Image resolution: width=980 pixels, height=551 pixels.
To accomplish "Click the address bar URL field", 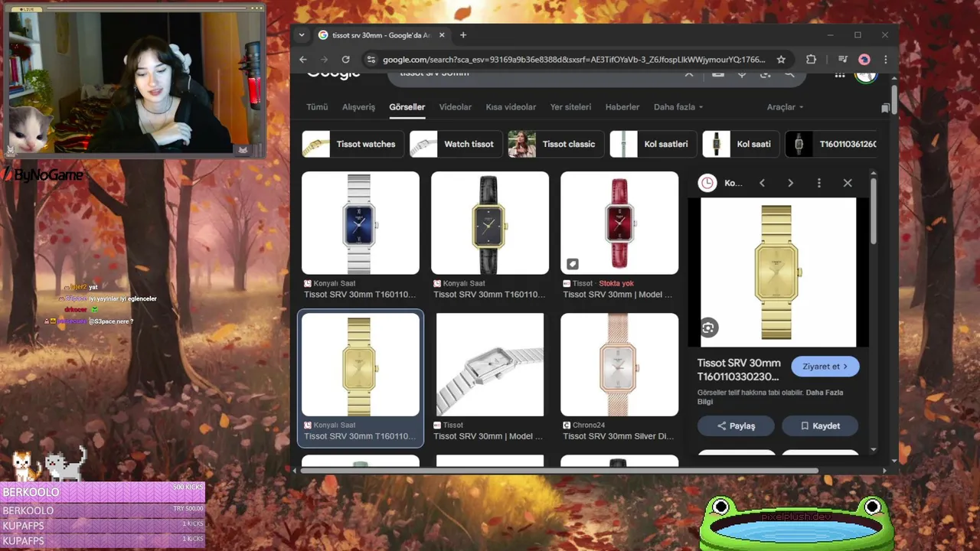I will [x=574, y=60].
